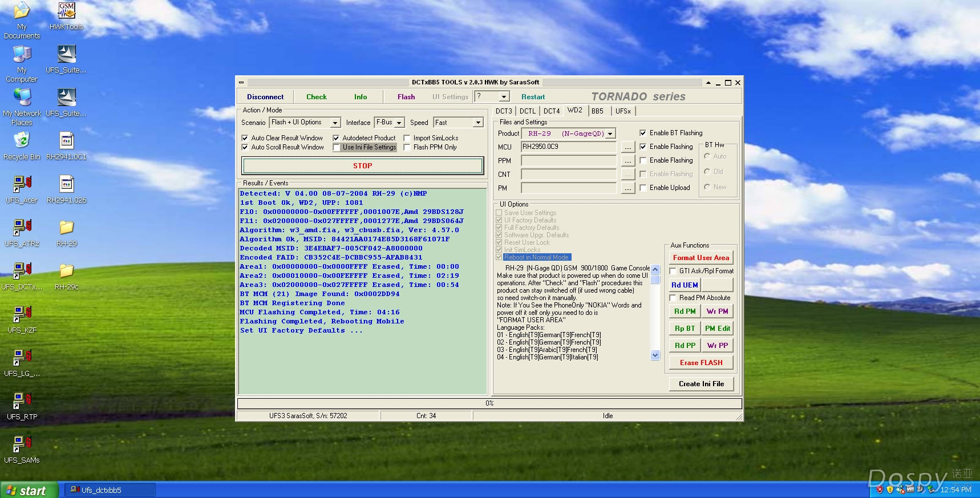Screen dimensions: 980x498
Task: Click Format User Area button
Action: click(x=701, y=258)
